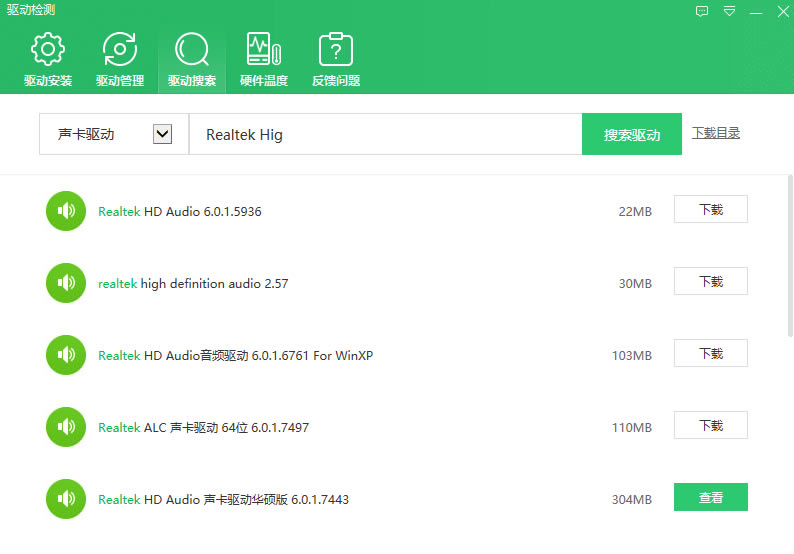Open the 驱动安装 gear icon
Viewport: 794px width, 554px height.
(x=48, y=49)
